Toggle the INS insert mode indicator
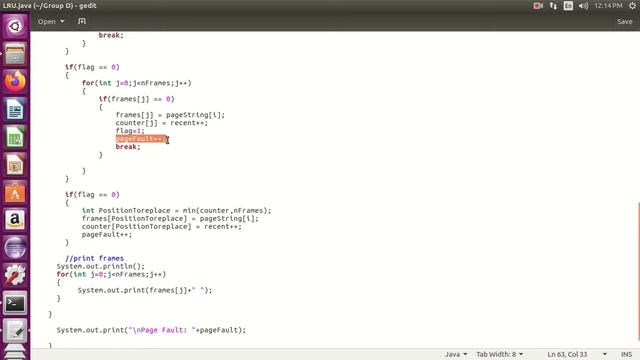 (x=626, y=354)
